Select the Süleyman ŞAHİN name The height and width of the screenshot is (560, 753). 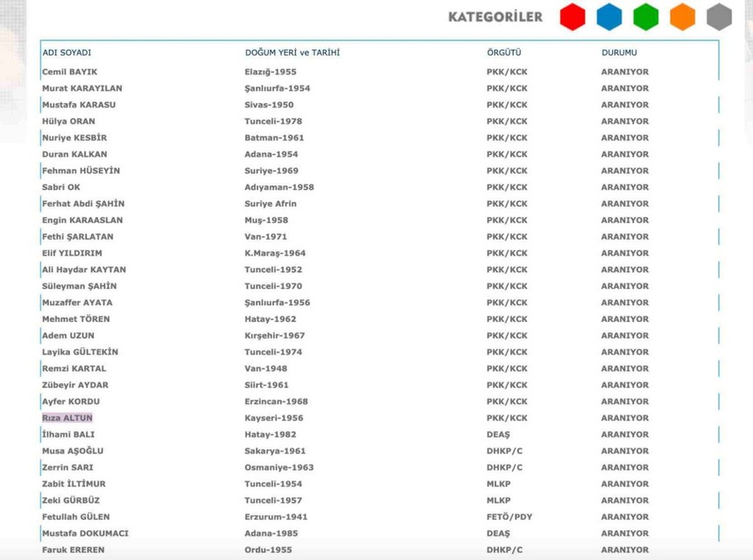(79, 286)
